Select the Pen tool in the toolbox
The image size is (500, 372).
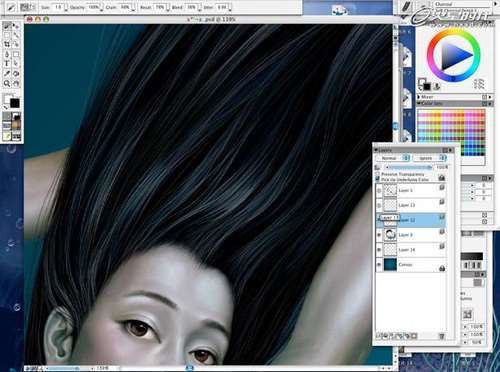pos(7,54)
